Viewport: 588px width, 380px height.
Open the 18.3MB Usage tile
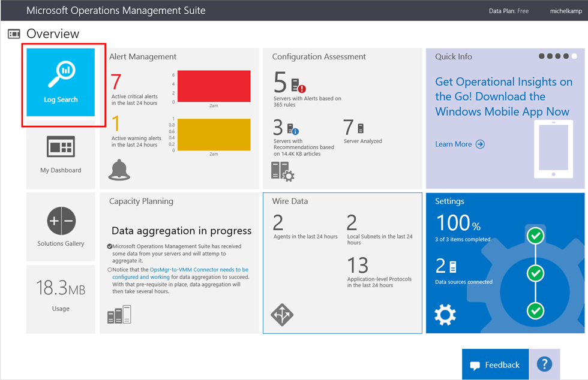pyautogui.click(x=61, y=299)
